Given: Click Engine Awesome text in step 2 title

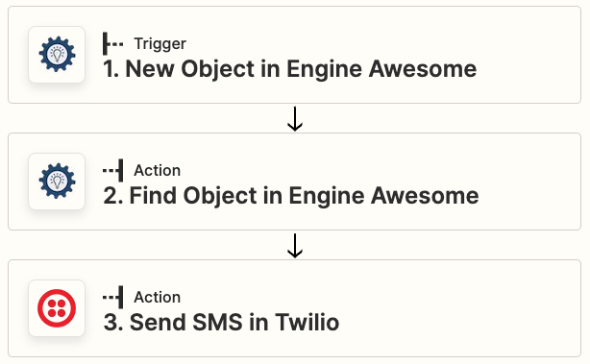Looking at the screenshot, I should [383, 196].
